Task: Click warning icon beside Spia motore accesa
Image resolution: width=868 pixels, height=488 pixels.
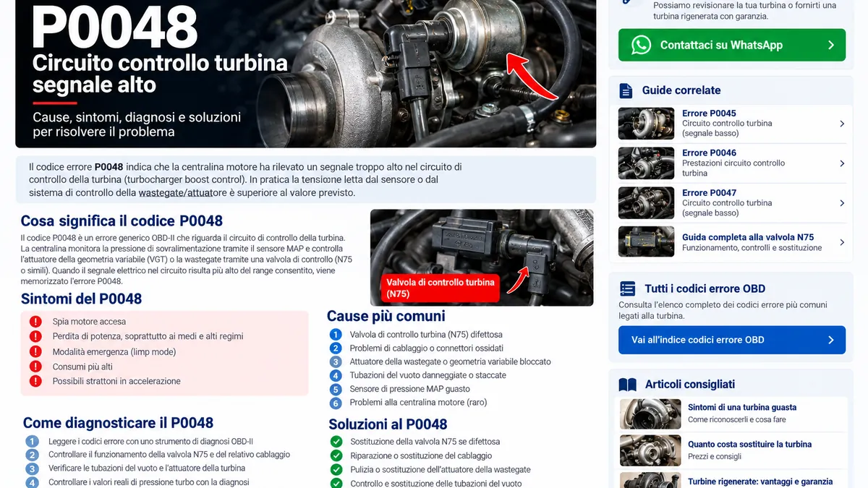Action: [35, 322]
